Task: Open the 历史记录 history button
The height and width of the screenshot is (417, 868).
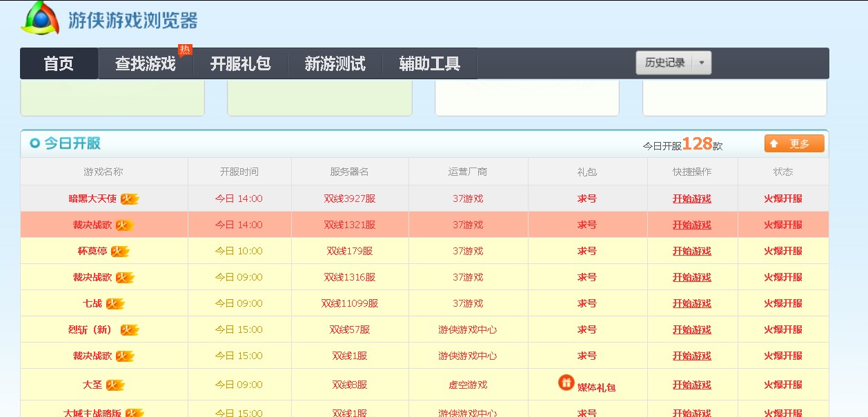Action: (664, 63)
